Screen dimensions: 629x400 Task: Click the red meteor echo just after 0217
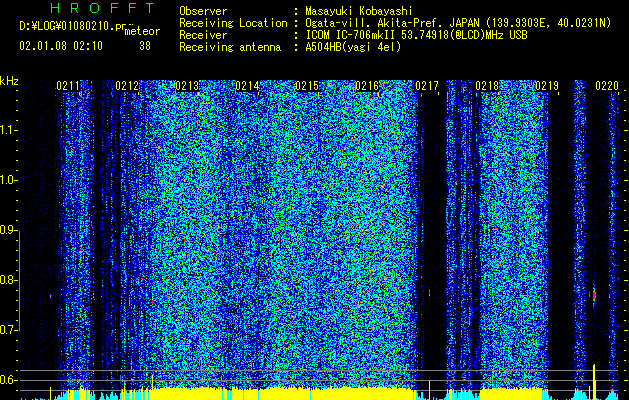[430, 293]
